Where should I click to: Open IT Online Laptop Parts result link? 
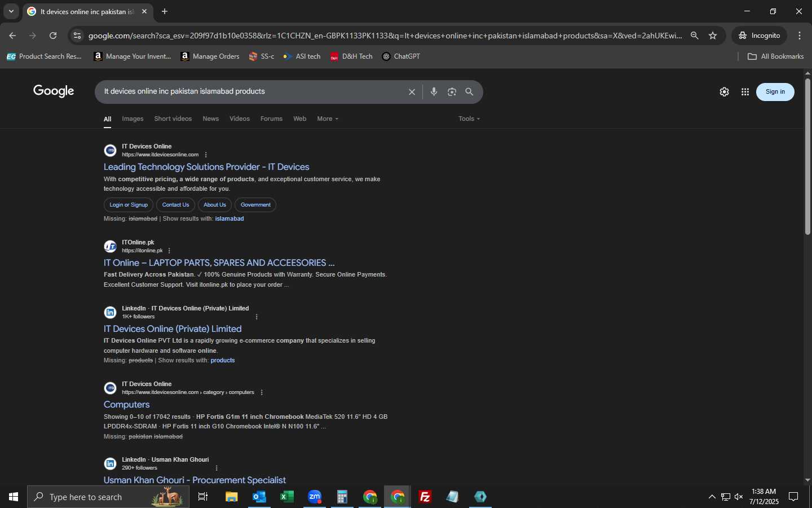(219, 263)
